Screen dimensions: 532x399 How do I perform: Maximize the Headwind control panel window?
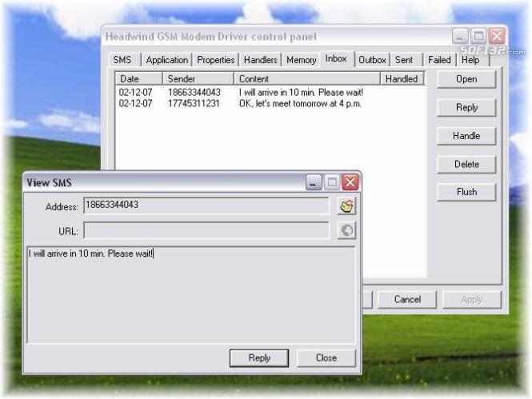[478, 36]
